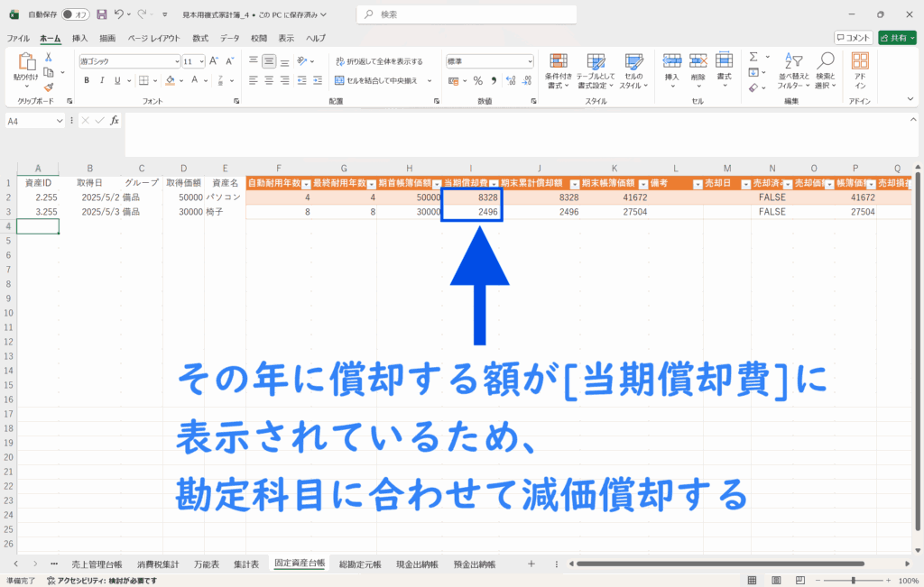Image resolution: width=924 pixels, height=587 pixels.
Task: Click the format painter brush icon
Action: point(48,87)
